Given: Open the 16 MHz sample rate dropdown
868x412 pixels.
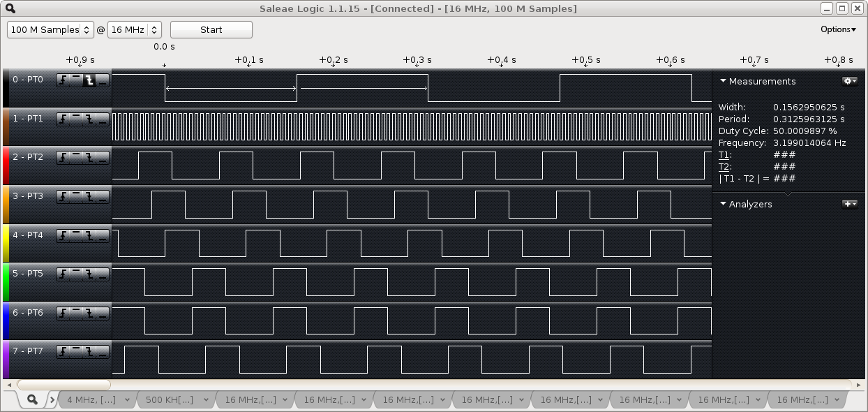Looking at the screenshot, I should [135, 30].
